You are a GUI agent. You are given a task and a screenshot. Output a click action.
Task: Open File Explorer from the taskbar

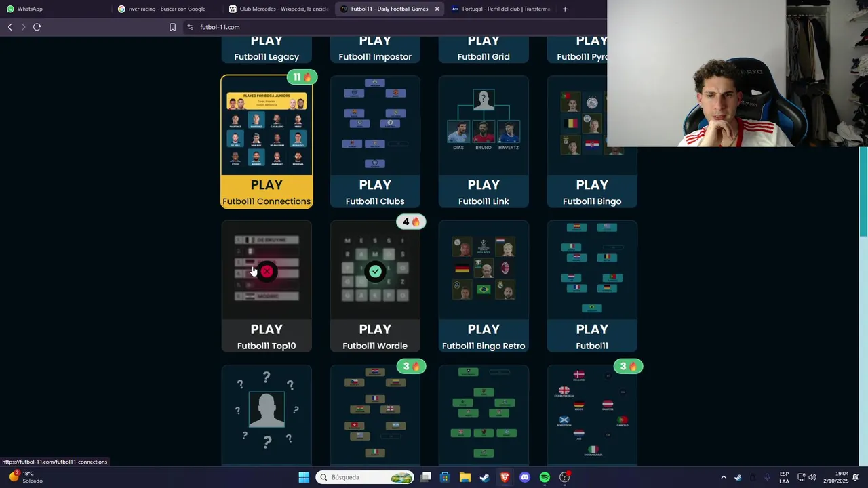click(465, 477)
